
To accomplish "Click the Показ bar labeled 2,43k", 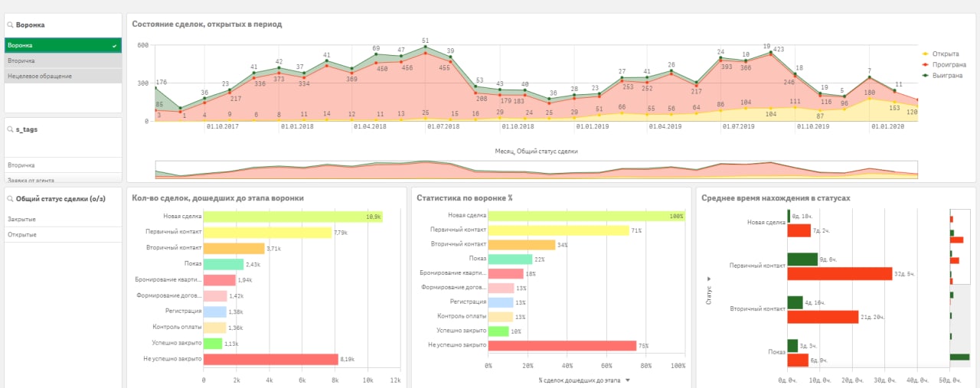I will [x=224, y=264].
